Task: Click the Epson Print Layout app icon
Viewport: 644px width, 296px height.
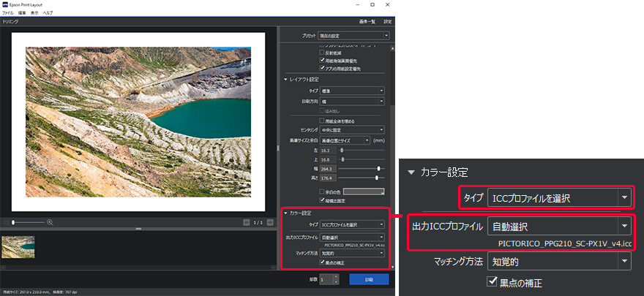Action: (x=7, y=4)
